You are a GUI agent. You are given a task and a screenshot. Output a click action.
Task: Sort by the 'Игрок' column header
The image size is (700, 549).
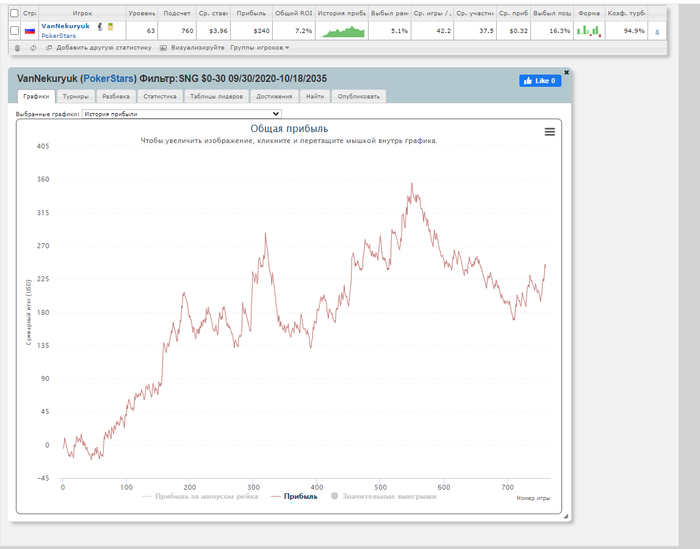(82, 13)
